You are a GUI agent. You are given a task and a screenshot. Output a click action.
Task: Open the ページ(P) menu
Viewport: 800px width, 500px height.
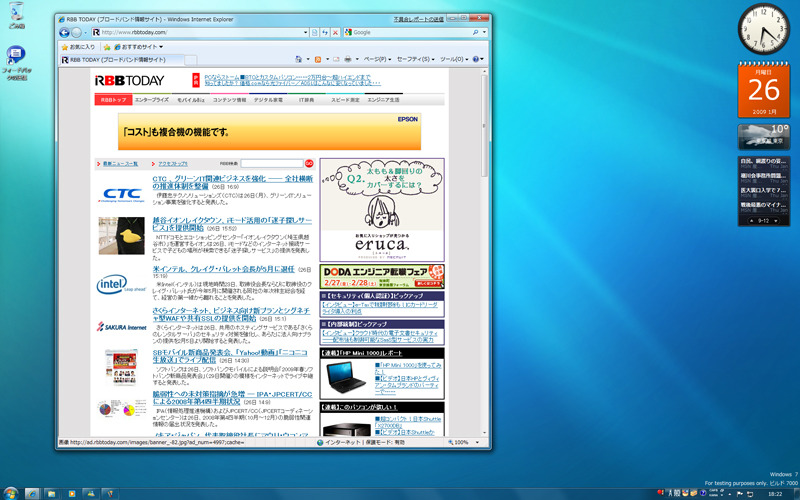[x=377, y=59]
